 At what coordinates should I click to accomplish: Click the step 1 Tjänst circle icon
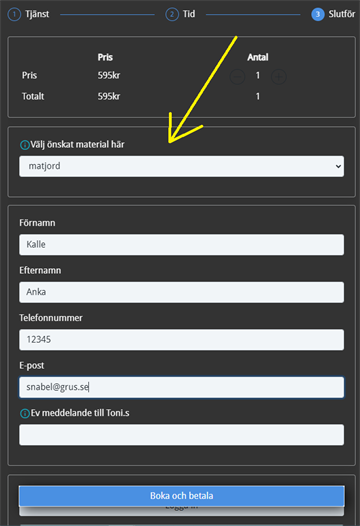[14, 14]
